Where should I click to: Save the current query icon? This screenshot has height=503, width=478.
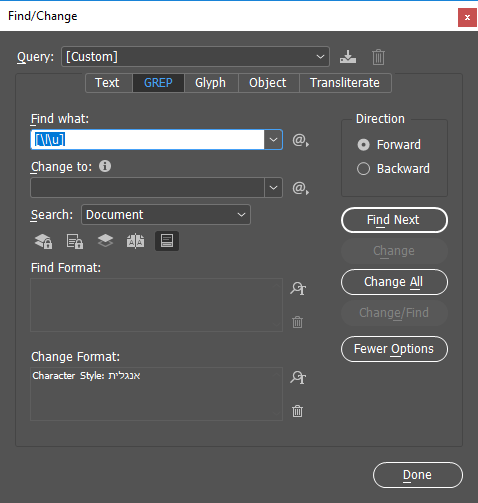click(348, 57)
